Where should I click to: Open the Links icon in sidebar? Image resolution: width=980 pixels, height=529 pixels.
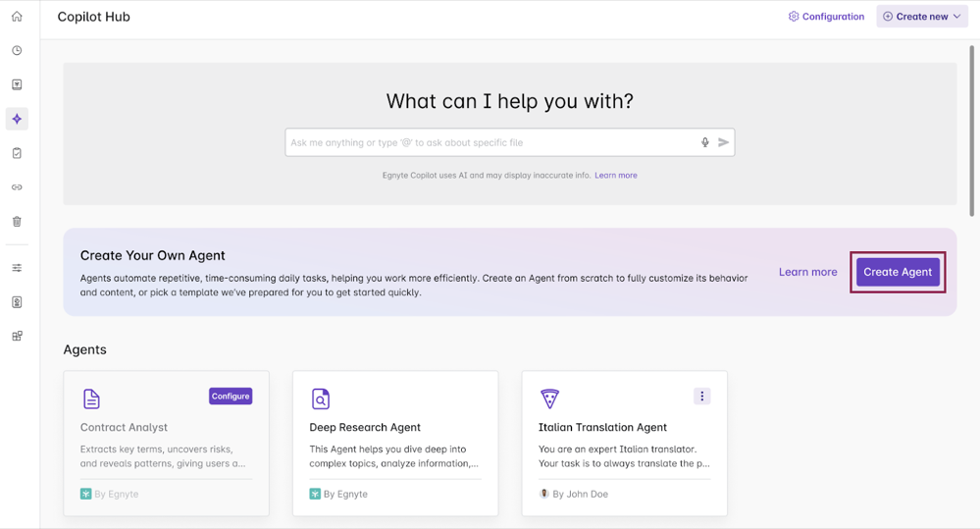(x=17, y=187)
